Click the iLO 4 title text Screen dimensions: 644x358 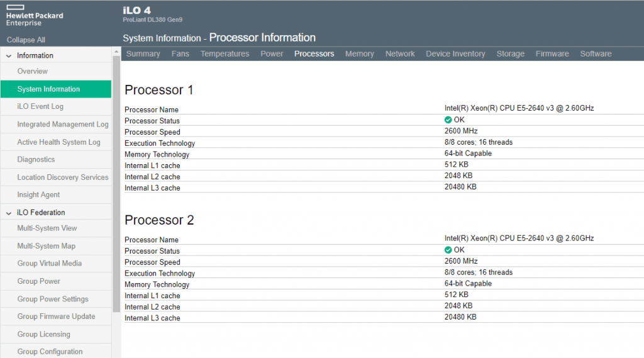point(136,10)
